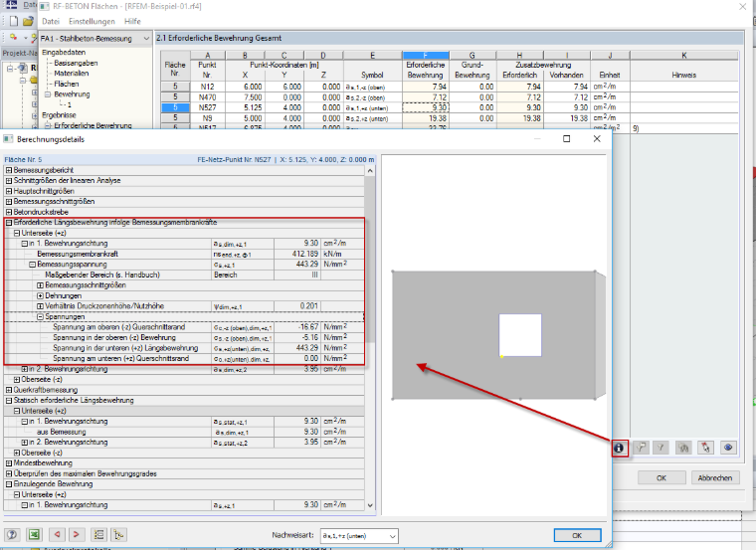Click the reduced tree view icon

[118, 534]
